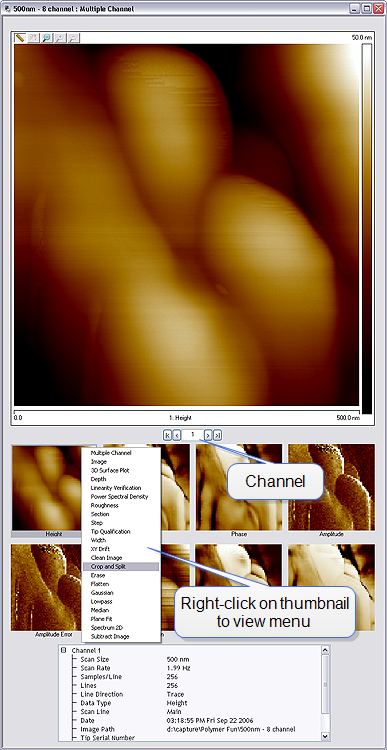The height and width of the screenshot is (750, 387).
Task: Jump to first channel button
Action: tap(167, 435)
